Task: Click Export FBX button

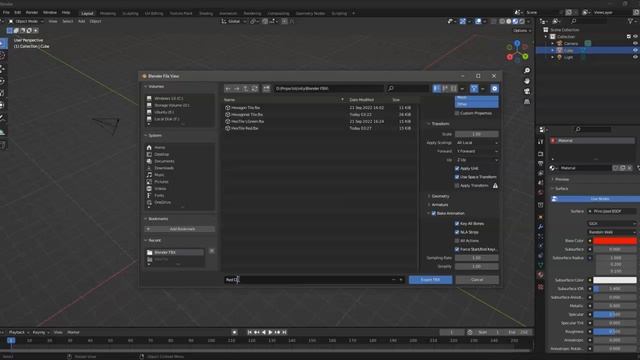Action: pyautogui.click(x=430, y=280)
